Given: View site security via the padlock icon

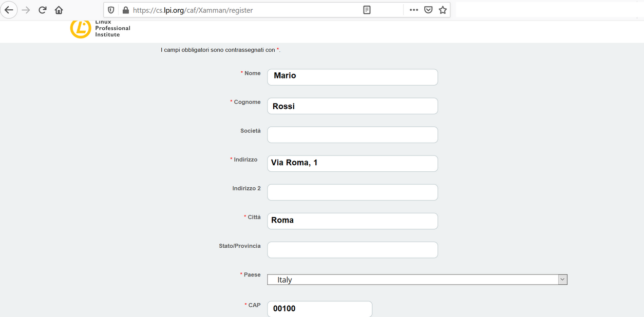Looking at the screenshot, I should point(125,10).
